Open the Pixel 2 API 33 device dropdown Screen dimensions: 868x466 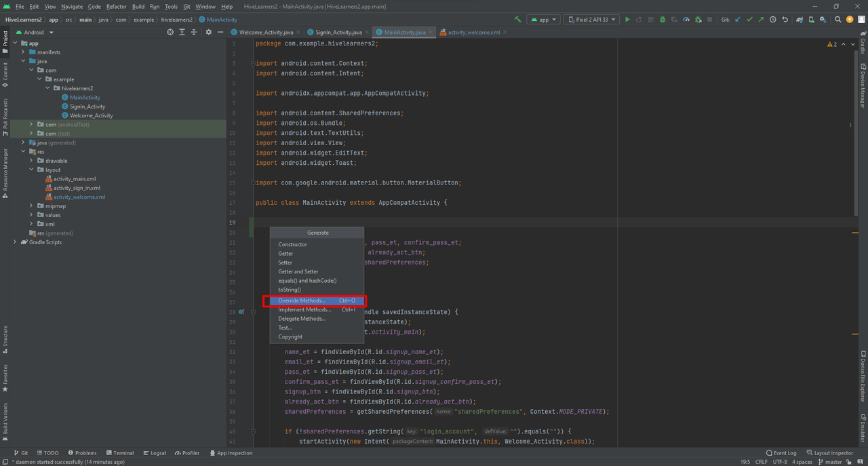[591, 20]
